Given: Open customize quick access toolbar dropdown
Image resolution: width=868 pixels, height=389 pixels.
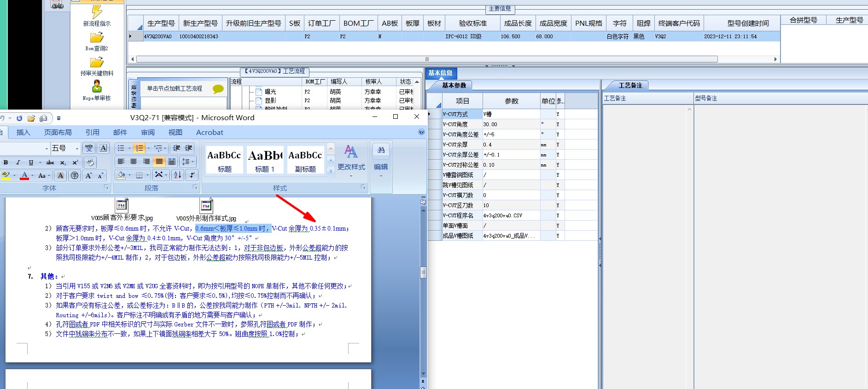Looking at the screenshot, I should [58, 118].
